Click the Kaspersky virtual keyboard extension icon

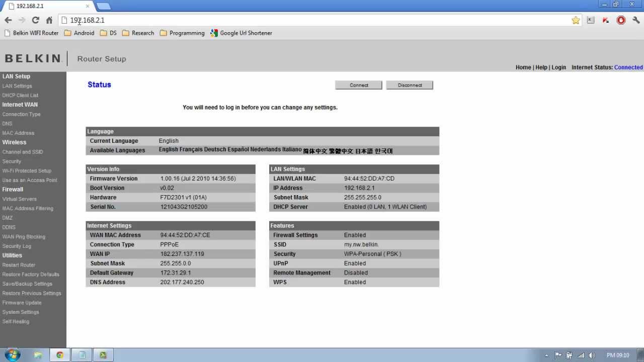(x=591, y=20)
